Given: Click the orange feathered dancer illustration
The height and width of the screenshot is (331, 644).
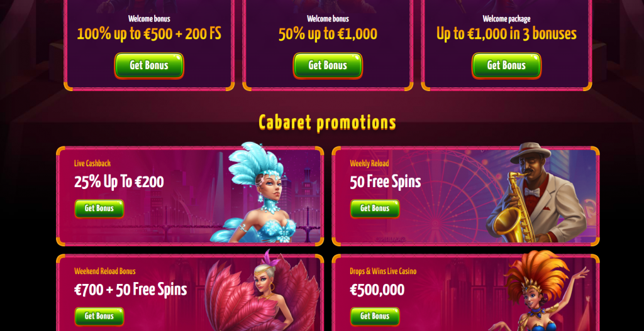Looking at the screenshot, I should pos(538,292).
